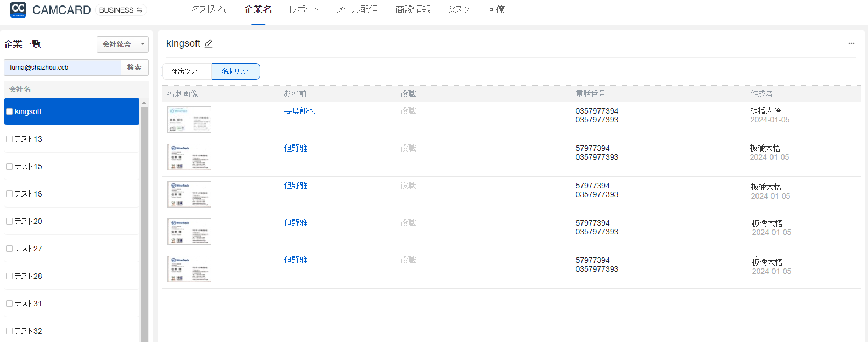Open the タスク tab

pos(459,9)
